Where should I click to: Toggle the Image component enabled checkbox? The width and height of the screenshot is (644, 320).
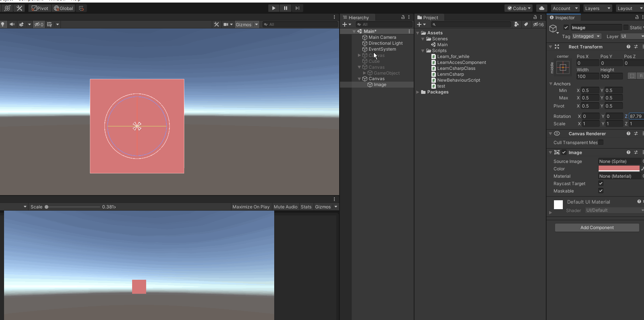(564, 152)
